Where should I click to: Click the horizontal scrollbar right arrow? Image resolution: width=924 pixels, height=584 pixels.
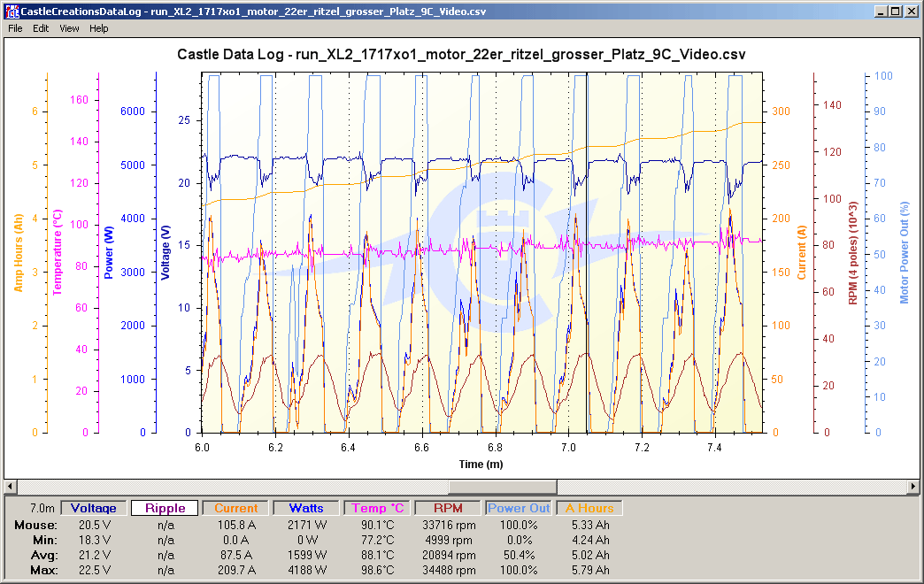913,487
